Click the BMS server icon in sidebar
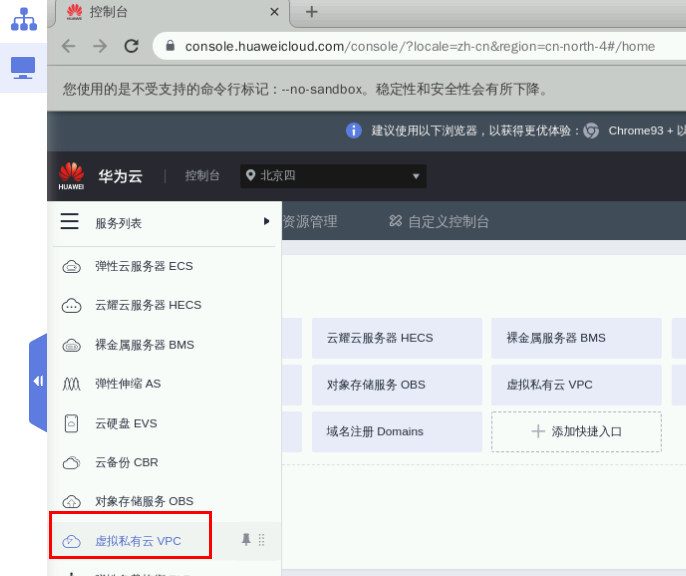Screen dimensions: 686x576 click(x=71, y=346)
